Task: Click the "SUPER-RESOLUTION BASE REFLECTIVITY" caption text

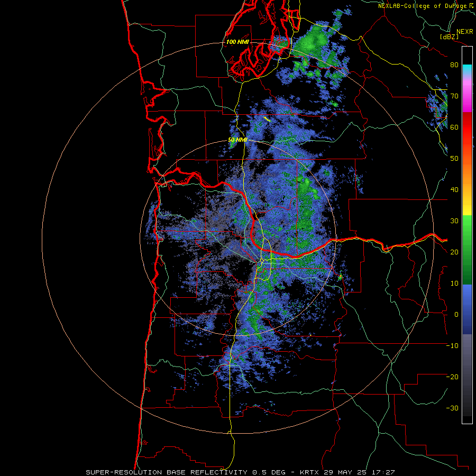Action: (167, 472)
